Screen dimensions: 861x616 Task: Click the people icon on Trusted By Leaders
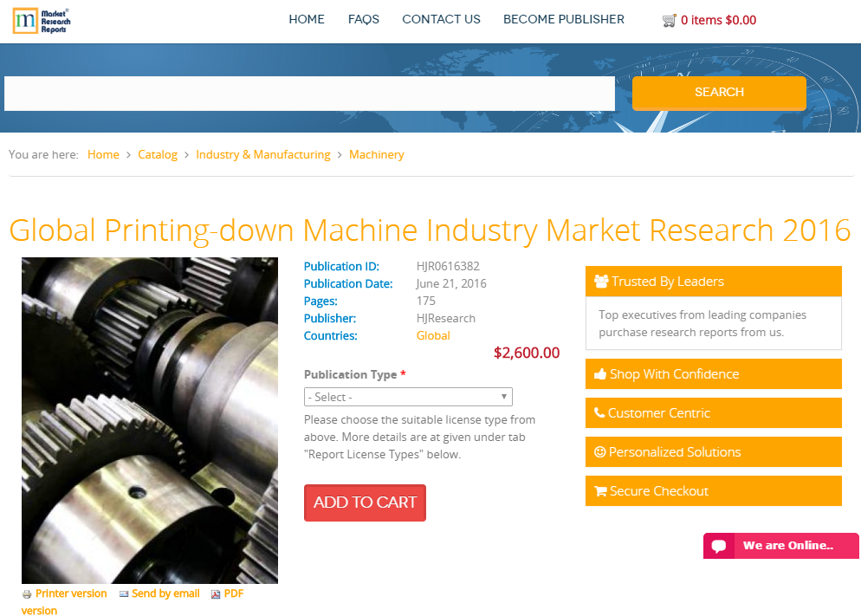coord(601,281)
